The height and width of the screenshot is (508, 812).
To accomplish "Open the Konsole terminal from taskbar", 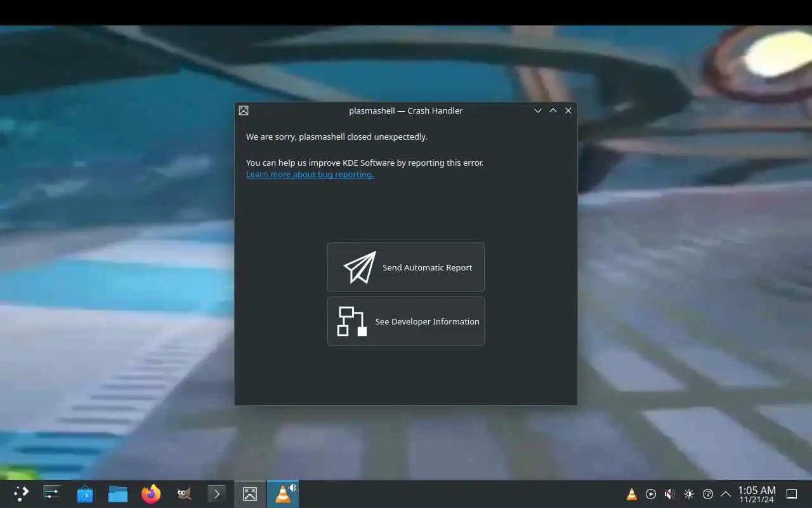I will coord(217,493).
